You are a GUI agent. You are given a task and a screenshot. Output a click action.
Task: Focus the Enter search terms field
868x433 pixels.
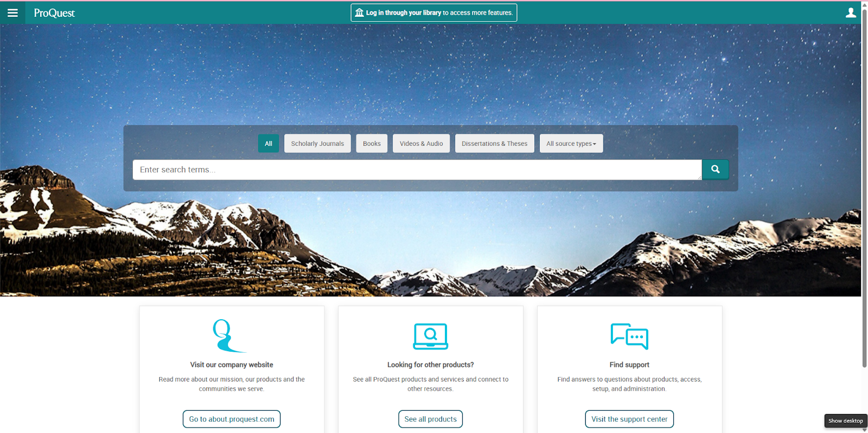pyautogui.click(x=417, y=170)
